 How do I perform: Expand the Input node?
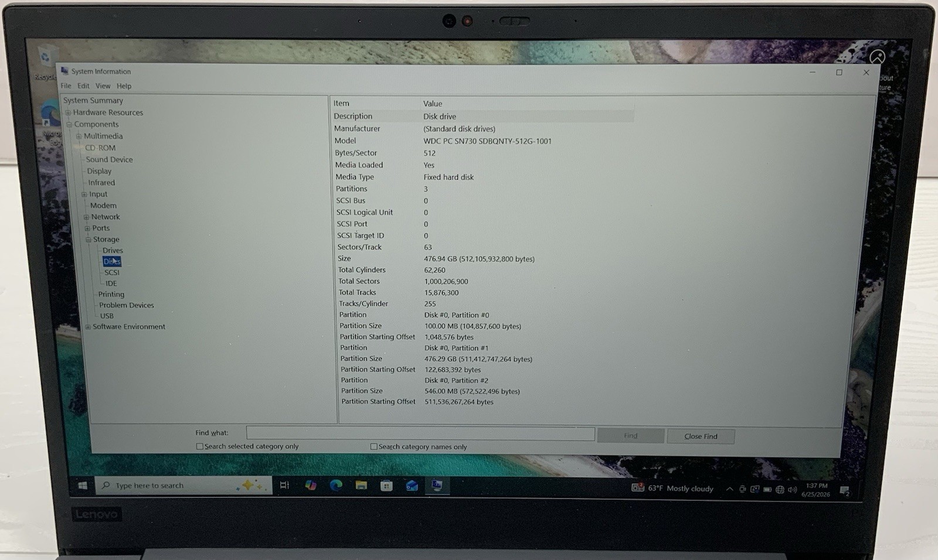84,194
